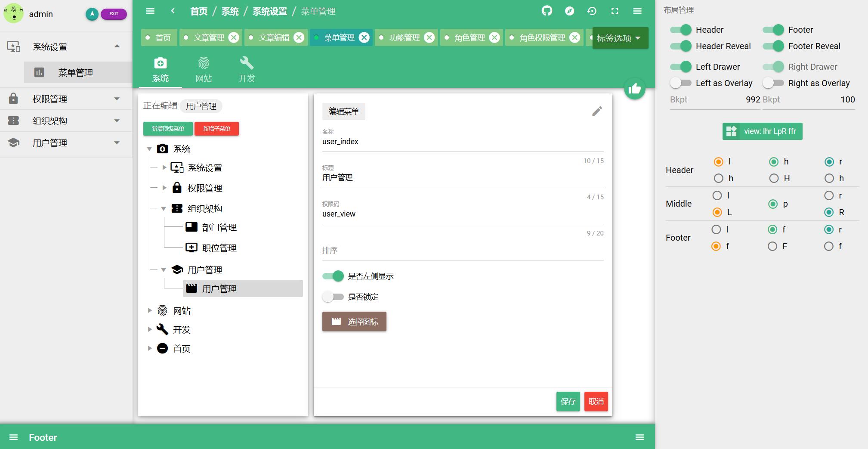This screenshot has height=449, width=868.
Task: Collapse 系统设置 sidebar group
Action: pyautogui.click(x=117, y=46)
